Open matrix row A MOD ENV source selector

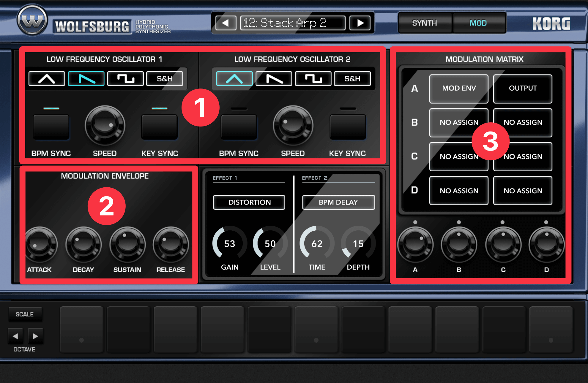pyautogui.click(x=459, y=88)
